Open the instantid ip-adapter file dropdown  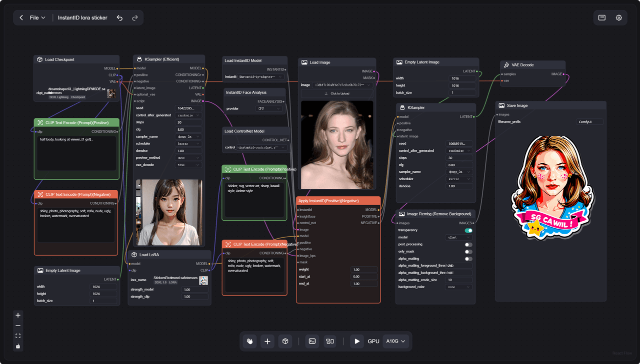click(260, 77)
